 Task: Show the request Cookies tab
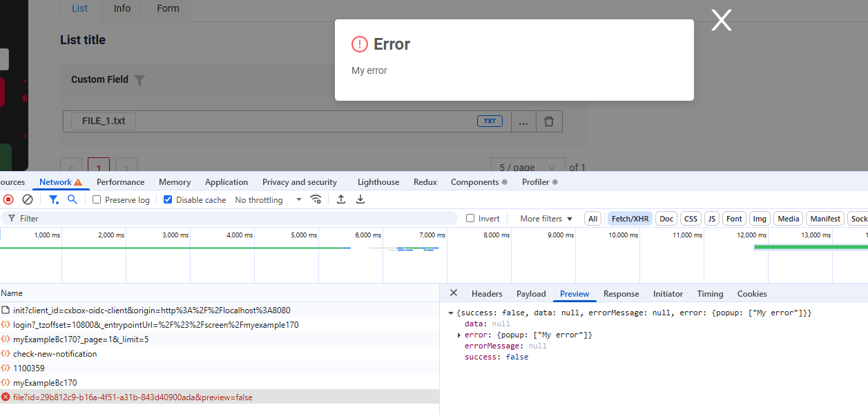point(752,294)
